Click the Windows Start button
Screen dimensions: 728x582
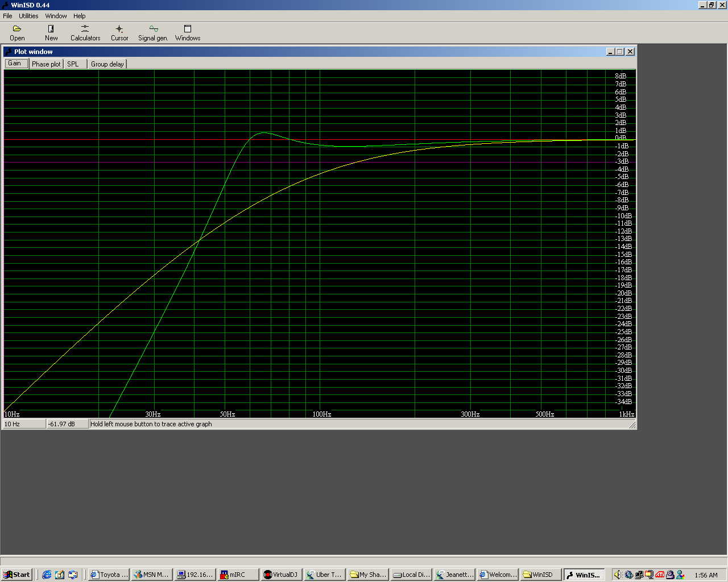pyautogui.click(x=16, y=575)
